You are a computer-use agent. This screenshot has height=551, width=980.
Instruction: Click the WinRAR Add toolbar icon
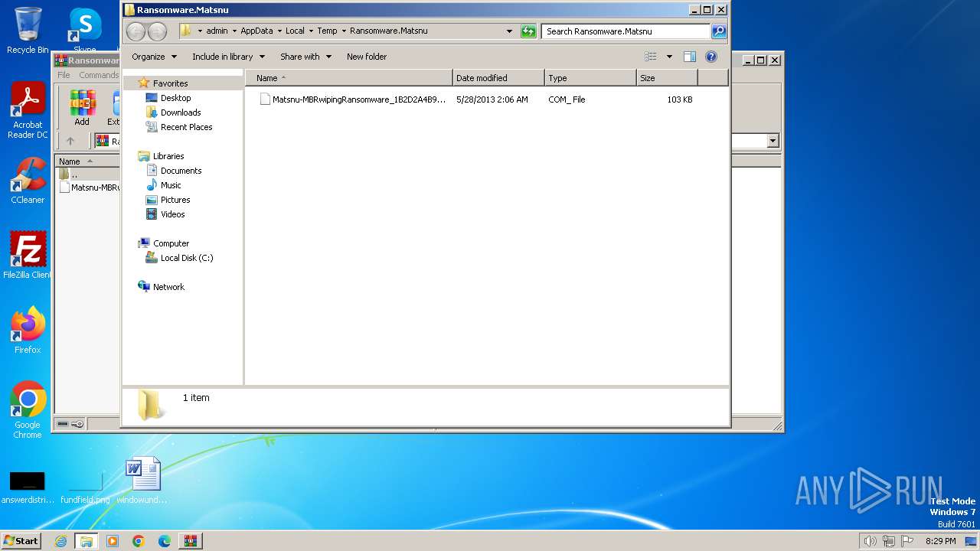tap(82, 107)
